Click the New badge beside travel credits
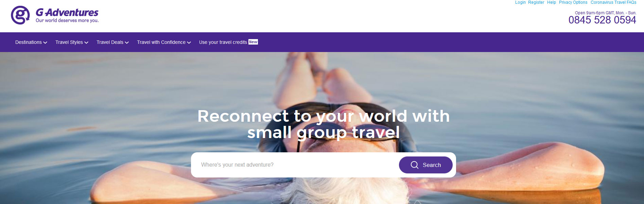The image size is (644, 204). (x=253, y=42)
